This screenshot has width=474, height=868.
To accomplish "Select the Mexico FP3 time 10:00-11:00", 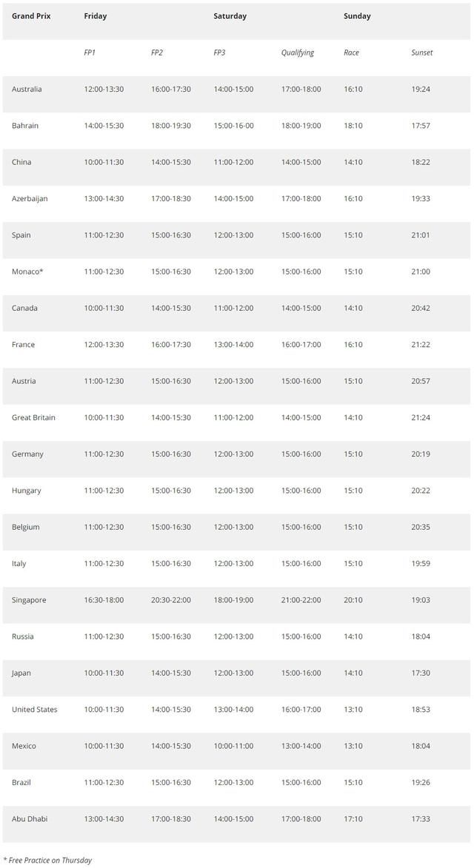I will pyautogui.click(x=233, y=746).
